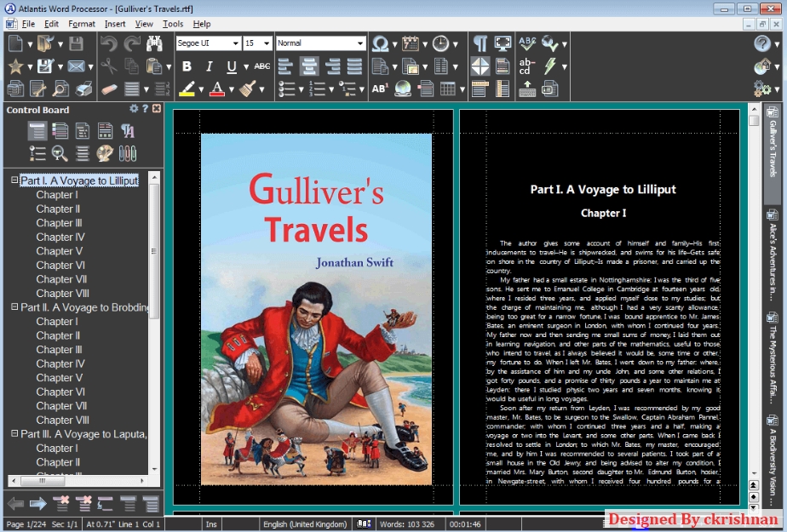Viewport: 787px width, 532px height.
Task: Click the Save diskette icon
Action: point(77,43)
